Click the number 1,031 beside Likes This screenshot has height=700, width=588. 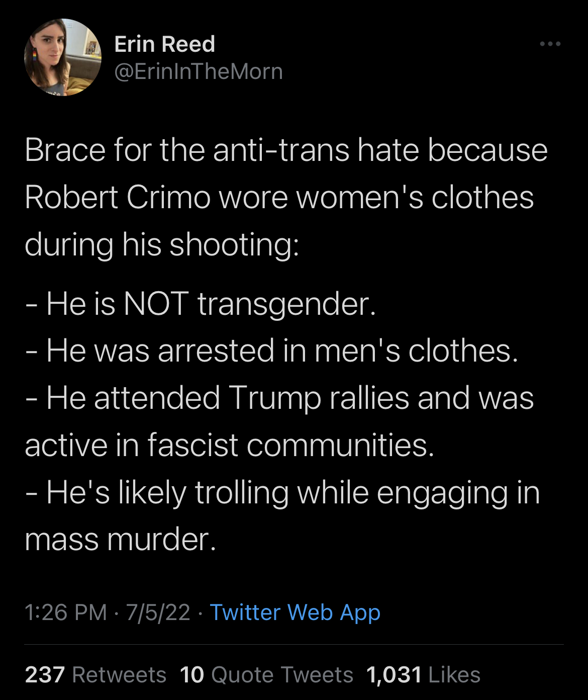(x=394, y=675)
